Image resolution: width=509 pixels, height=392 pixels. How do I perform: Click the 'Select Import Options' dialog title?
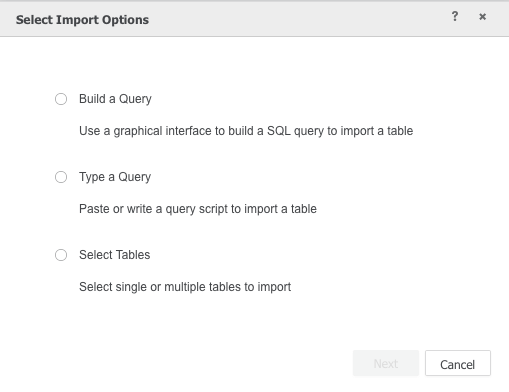(82, 20)
